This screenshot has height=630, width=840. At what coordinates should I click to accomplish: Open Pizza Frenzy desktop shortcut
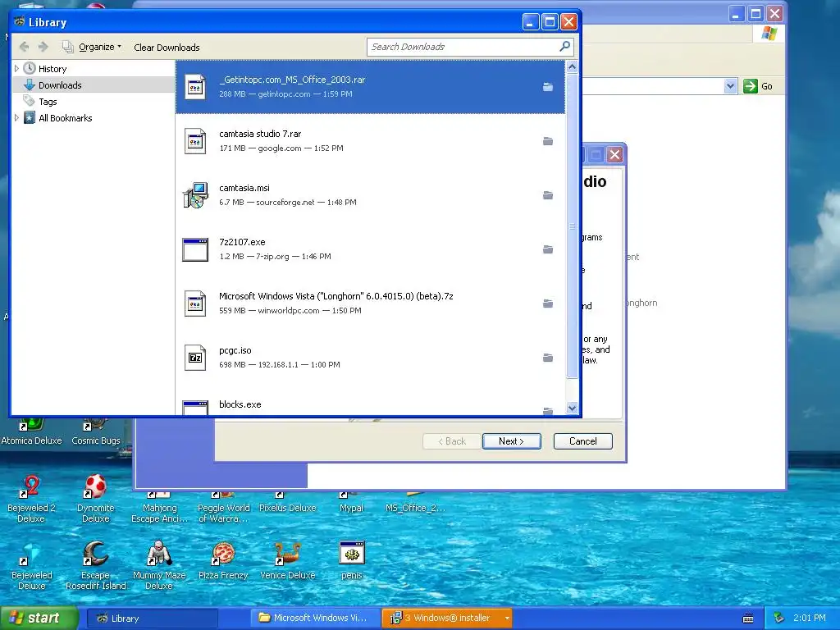(x=223, y=560)
